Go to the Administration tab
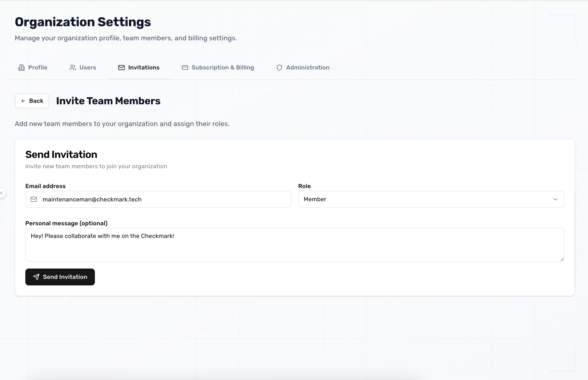The width and height of the screenshot is (588, 380). [307, 68]
